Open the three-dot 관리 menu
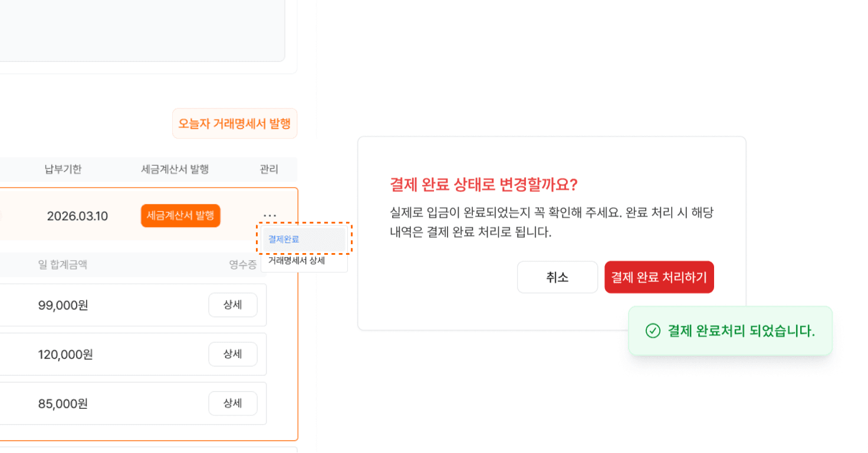The height and width of the screenshot is (453, 868). (269, 216)
